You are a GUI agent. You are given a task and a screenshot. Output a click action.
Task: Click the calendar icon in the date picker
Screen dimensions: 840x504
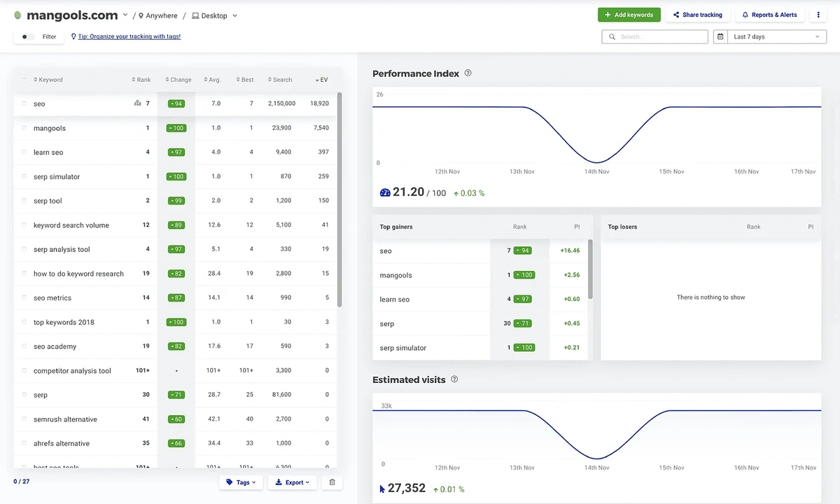point(721,36)
